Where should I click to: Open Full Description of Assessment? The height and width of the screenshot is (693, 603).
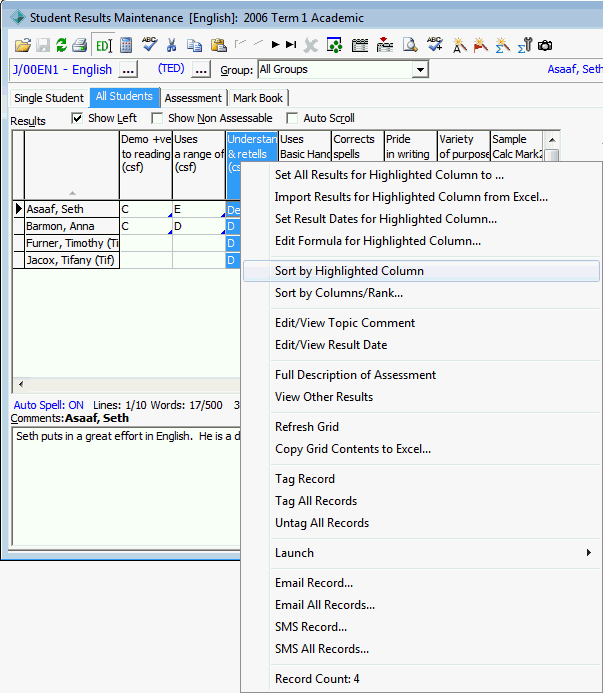click(422, 375)
